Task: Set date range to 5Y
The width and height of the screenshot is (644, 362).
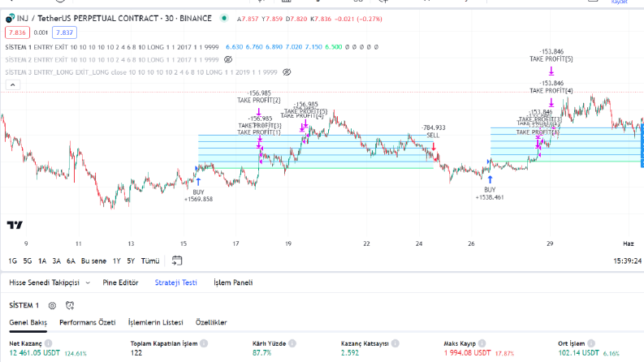Action: point(131,261)
